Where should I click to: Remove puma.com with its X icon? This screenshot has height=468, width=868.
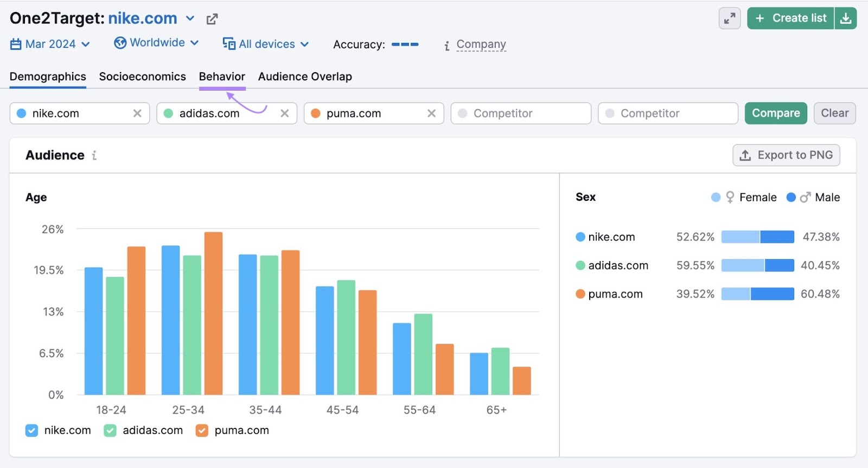pos(431,113)
